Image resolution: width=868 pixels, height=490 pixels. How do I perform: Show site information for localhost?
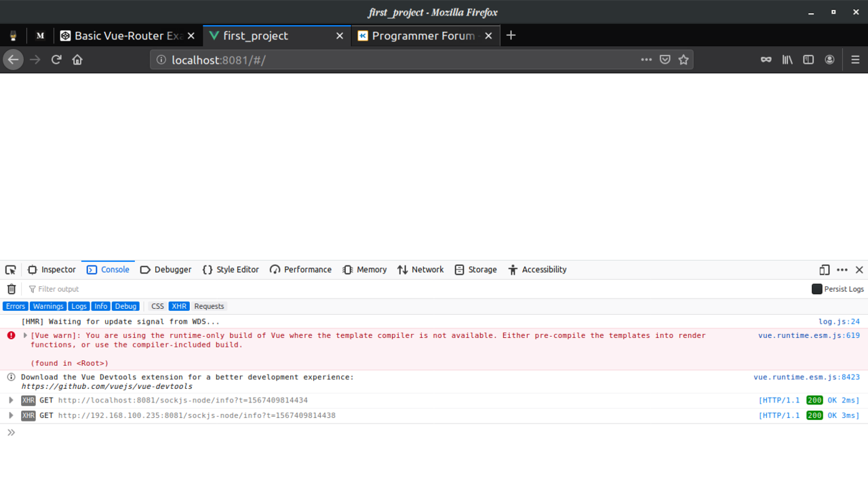(x=161, y=60)
